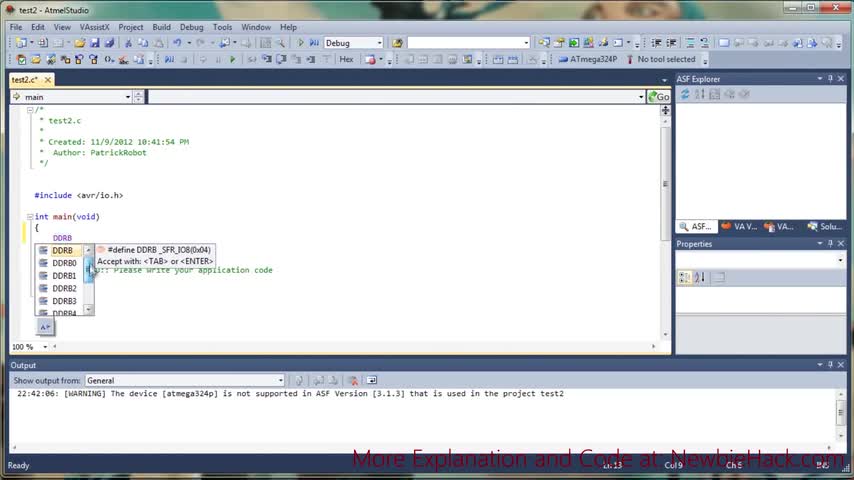Open the VAssistX menu

[x=94, y=27]
